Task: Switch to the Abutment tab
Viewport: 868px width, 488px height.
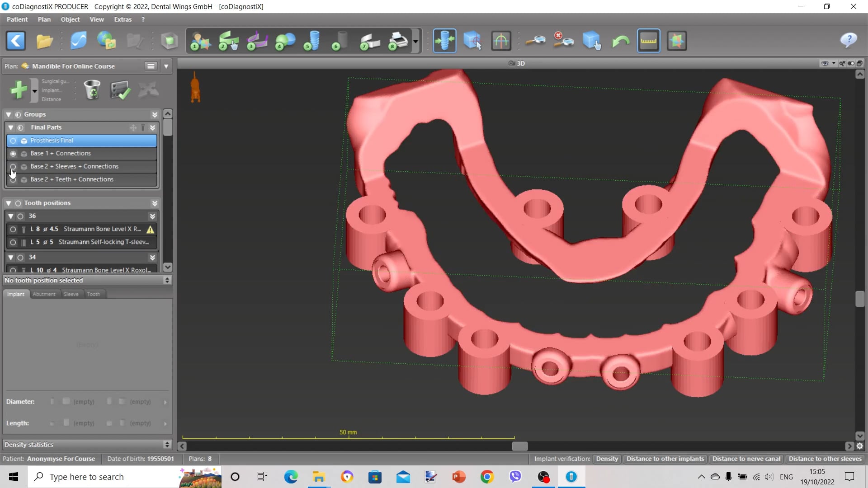Action: click(44, 294)
